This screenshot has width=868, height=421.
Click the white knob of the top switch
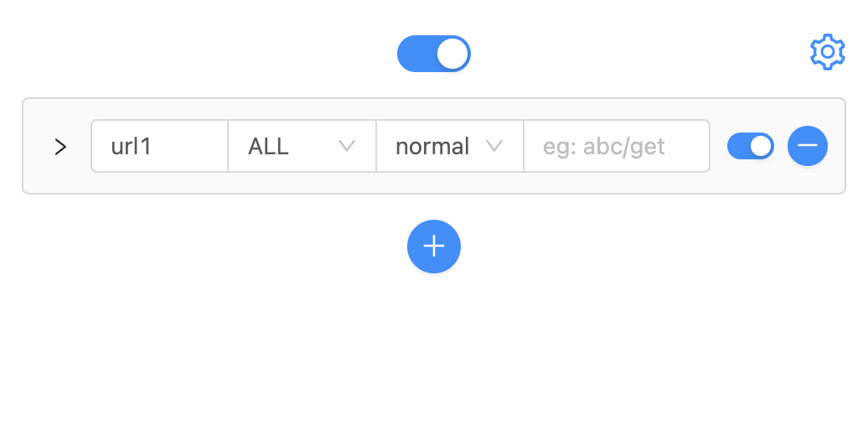(452, 54)
